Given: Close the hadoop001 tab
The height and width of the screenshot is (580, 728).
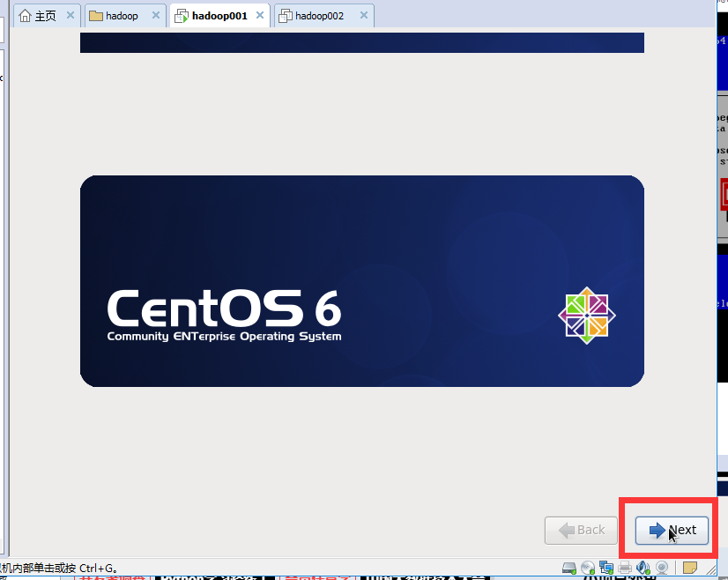Looking at the screenshot, I should (x=260, y=15).
